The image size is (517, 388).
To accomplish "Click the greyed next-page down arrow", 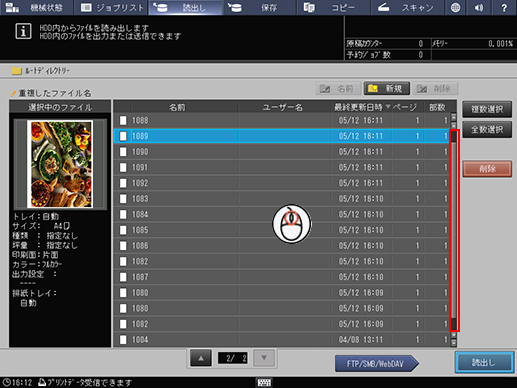I will click(264, 358).
